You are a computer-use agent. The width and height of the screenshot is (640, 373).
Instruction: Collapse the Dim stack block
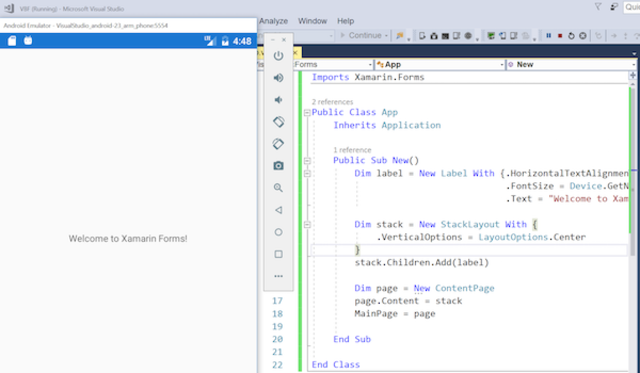pyautogui.click(x=307, y=224)
